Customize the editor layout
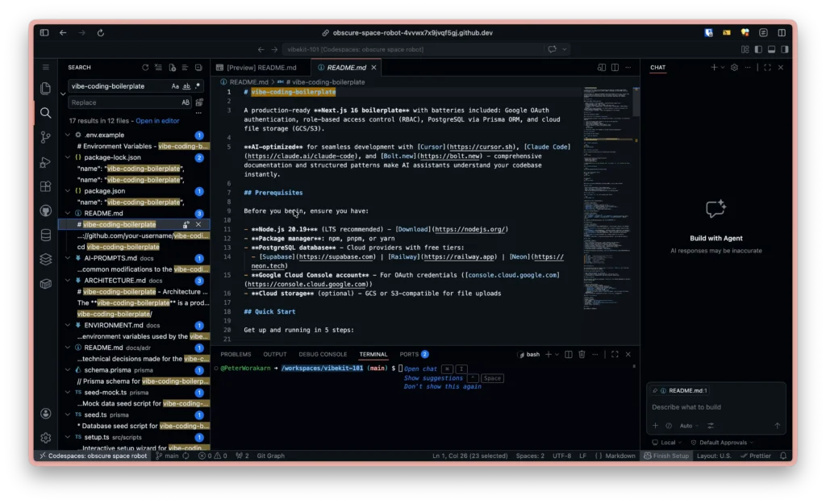The width and height of the screenshot is (826, 504). (745, 49)
